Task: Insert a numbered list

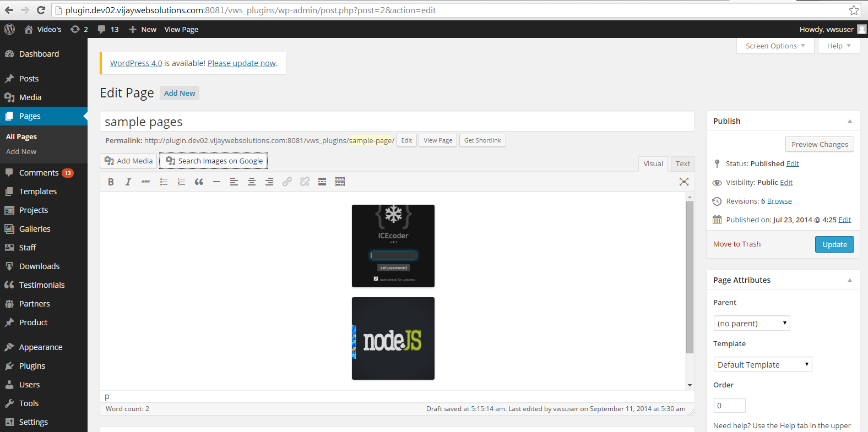Action: [x=181, y=182]
